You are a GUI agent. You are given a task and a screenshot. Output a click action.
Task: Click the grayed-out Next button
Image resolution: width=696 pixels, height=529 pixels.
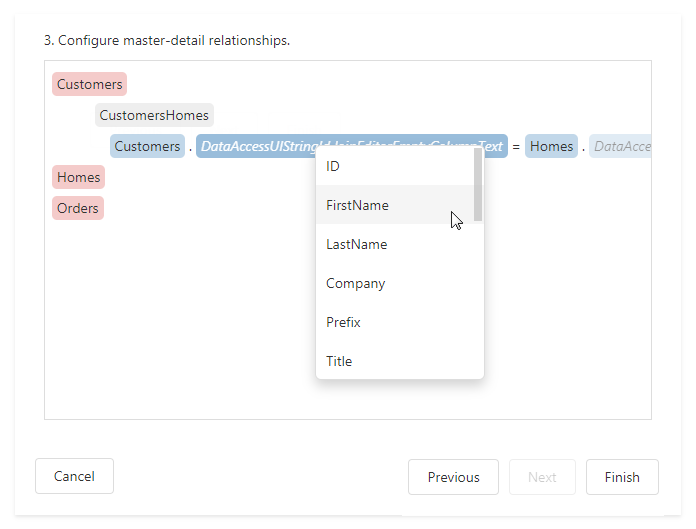tap(542, 477)
